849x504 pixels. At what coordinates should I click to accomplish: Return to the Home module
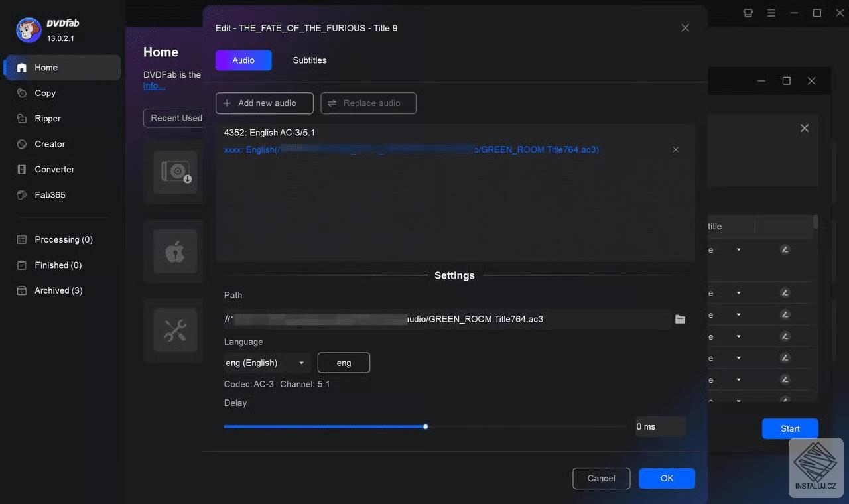(x=45, y=67)
